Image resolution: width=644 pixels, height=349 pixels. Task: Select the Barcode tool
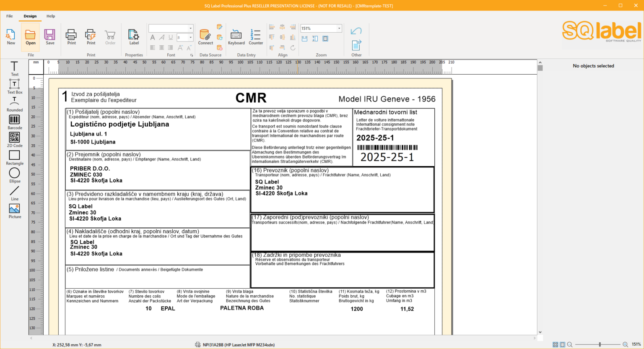(x=14, y=122)
